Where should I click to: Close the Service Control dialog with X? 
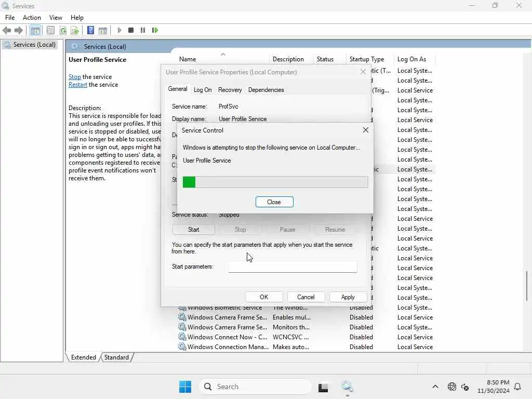(365, 130)
